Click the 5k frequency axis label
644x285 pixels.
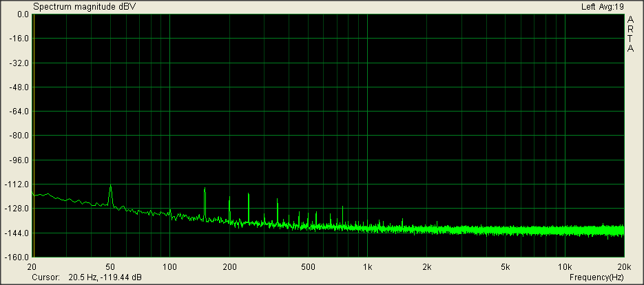(x=506, y=266)
